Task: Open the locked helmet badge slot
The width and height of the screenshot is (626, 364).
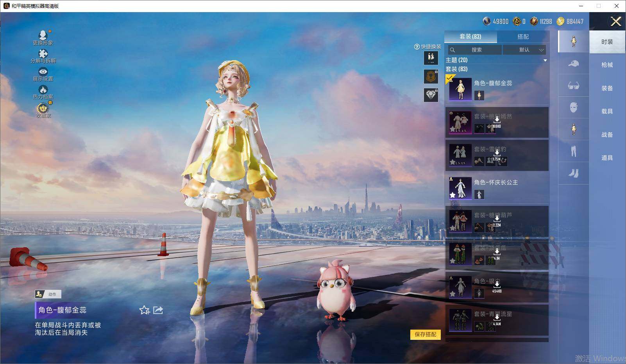Action: coord(431,77)
